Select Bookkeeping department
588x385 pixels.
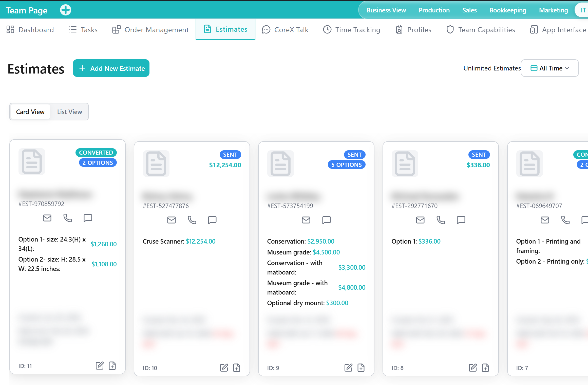(x=508, y=10)
